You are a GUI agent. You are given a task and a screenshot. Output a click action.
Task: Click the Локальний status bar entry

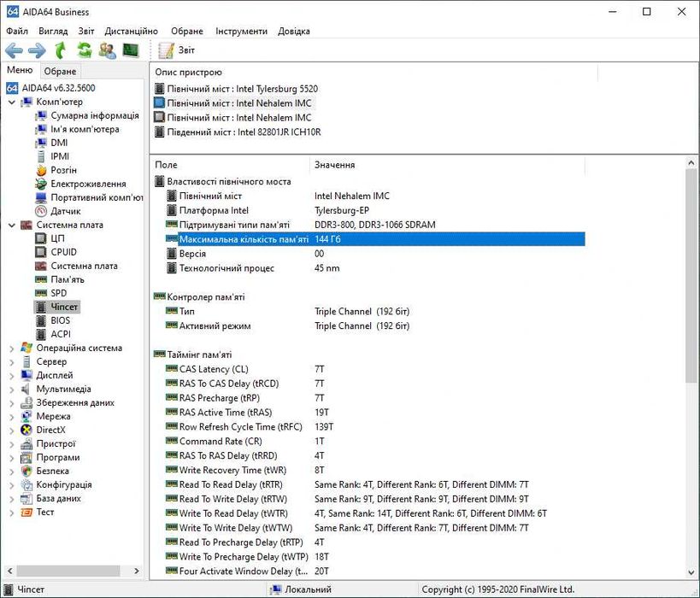[x=302, y=589]
